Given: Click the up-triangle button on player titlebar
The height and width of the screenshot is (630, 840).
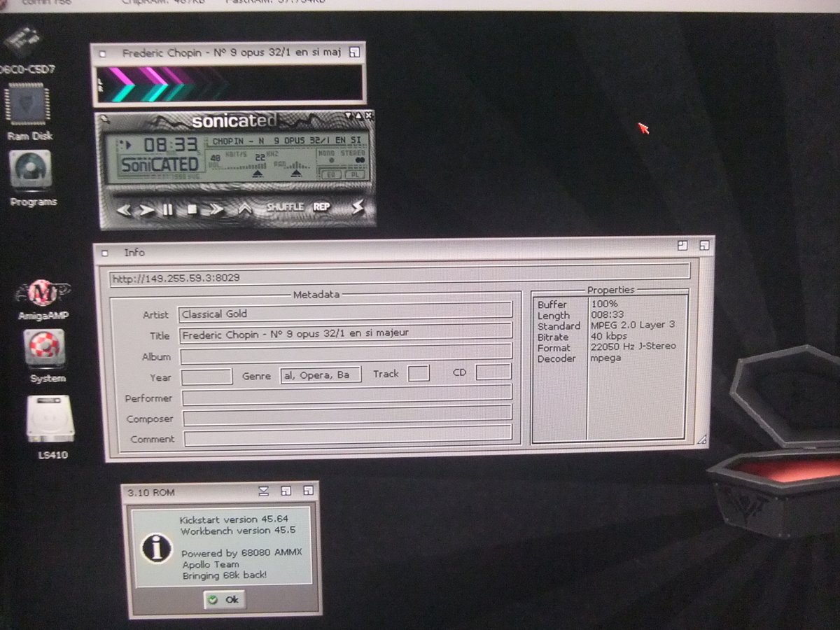Looking at the screenshot, I should (x=358, y=115).
